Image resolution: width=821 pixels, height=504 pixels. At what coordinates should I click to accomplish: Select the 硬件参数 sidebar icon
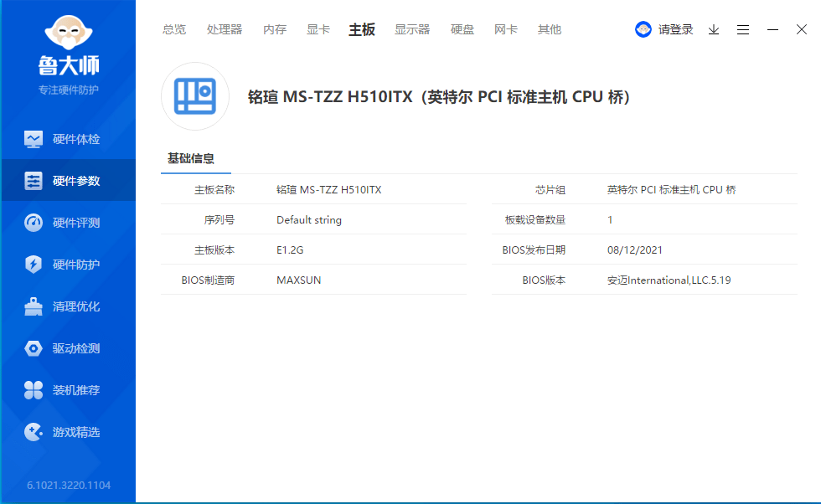tap(33, 181)
